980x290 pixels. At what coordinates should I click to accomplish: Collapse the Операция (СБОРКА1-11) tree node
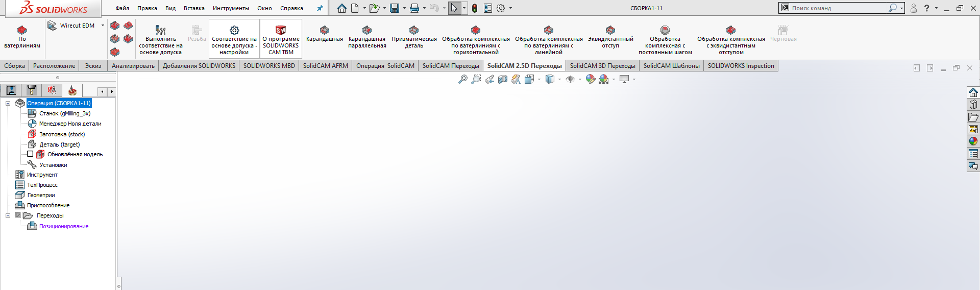[8, 103]
